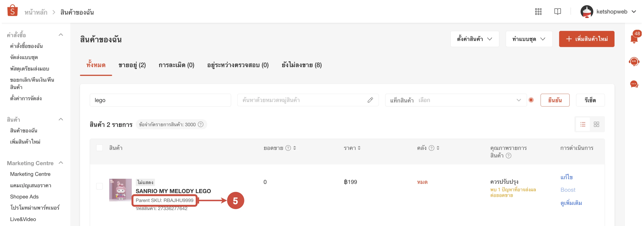Open the chat bubble icon
Viewport: 644px width, 226px height.
click(634, 84)
